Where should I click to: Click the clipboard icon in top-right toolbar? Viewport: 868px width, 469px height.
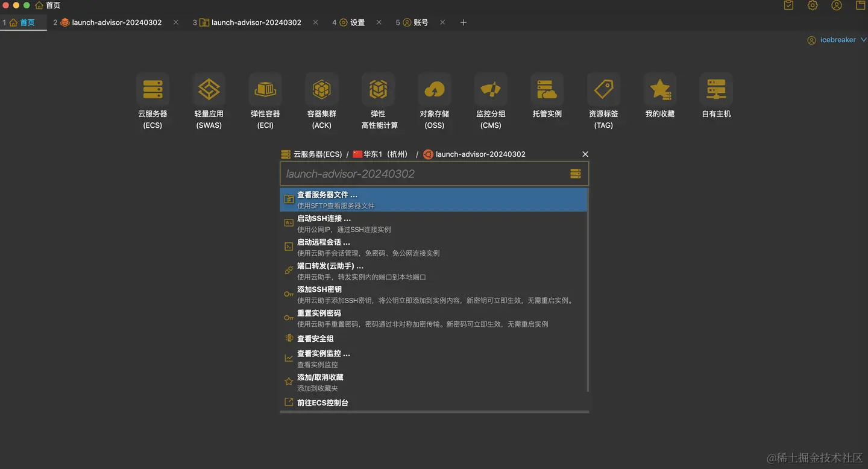788,5
